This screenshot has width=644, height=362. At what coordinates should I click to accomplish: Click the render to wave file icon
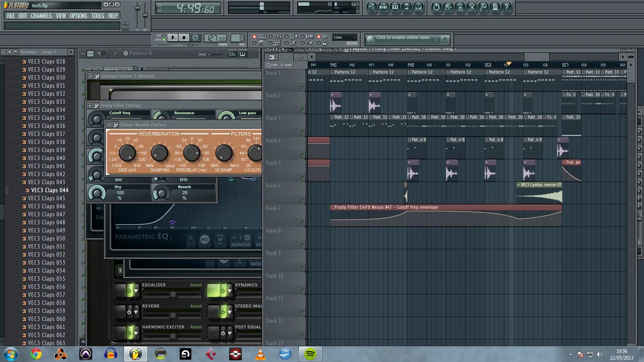point(460,7)
